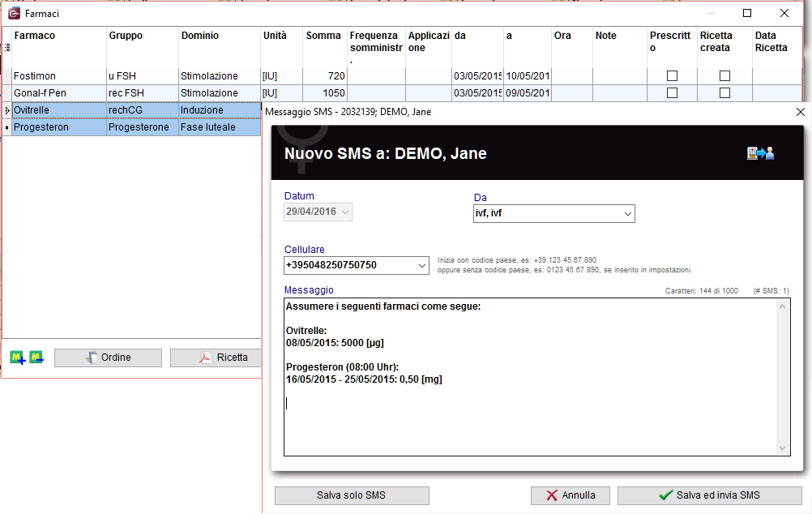Click the Prescritto column header

click(x=672, y=47)
